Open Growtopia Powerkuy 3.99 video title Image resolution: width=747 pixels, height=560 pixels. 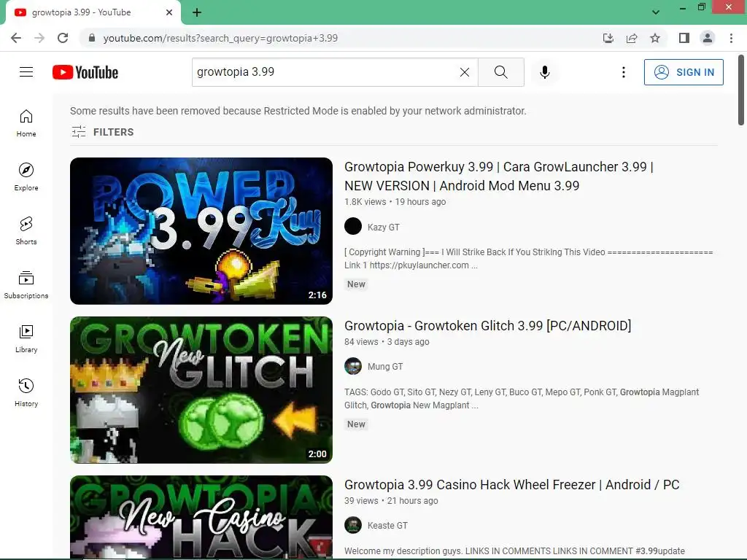pos(499,176)
